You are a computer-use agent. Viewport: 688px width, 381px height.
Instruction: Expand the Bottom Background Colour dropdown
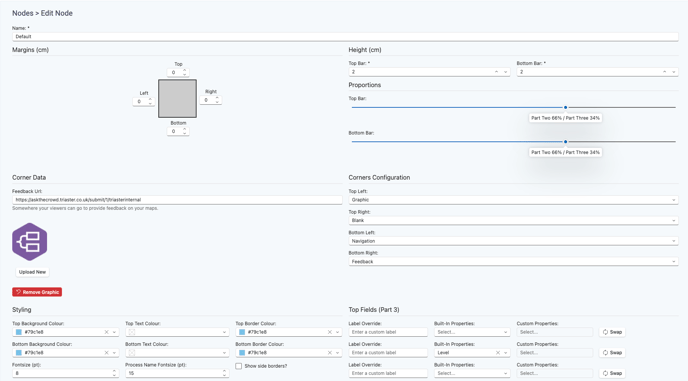pyautogui.click(x=114, y=352)
